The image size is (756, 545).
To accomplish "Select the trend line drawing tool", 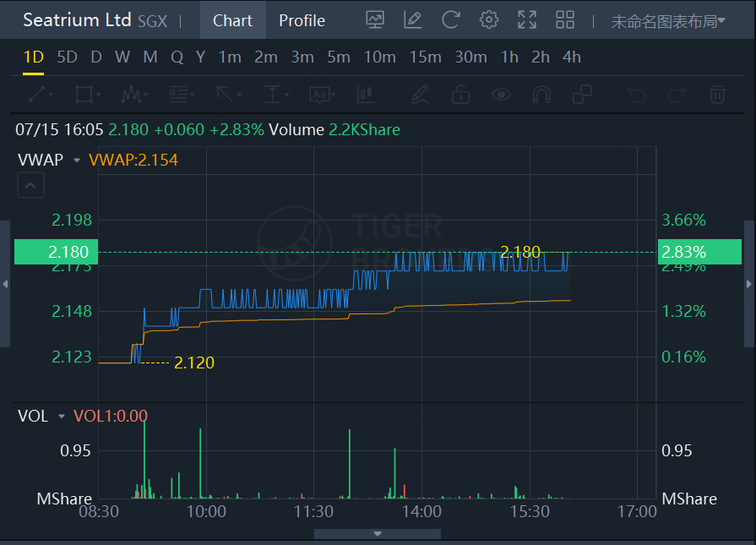I will point(38,95).
